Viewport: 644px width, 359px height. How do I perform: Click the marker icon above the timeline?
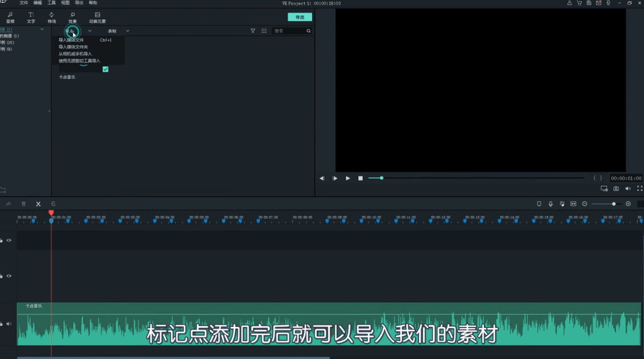pos(539,204)
